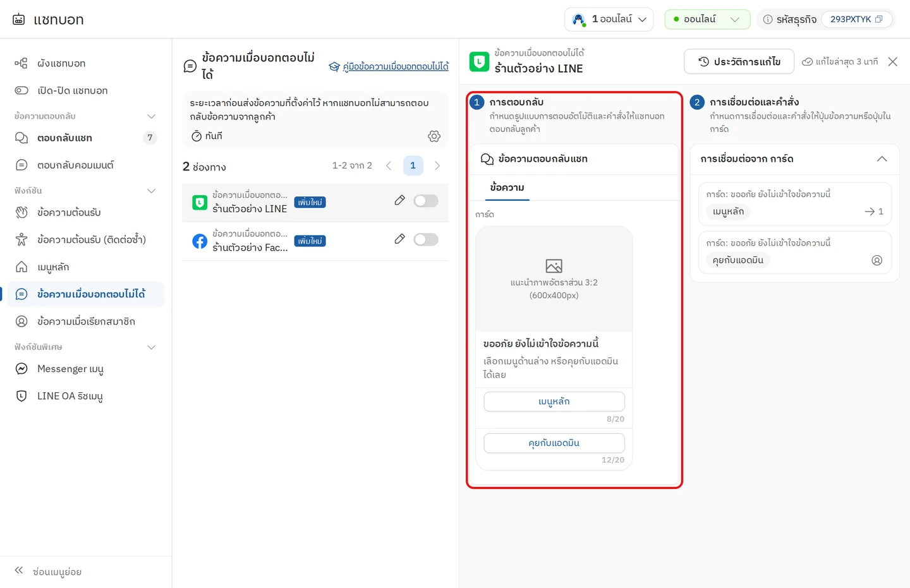910x588 pixels.
Task: Edit the ร้านตัวอย่าง Fac... row with pencil icon
Action: (x=399, y=239)
